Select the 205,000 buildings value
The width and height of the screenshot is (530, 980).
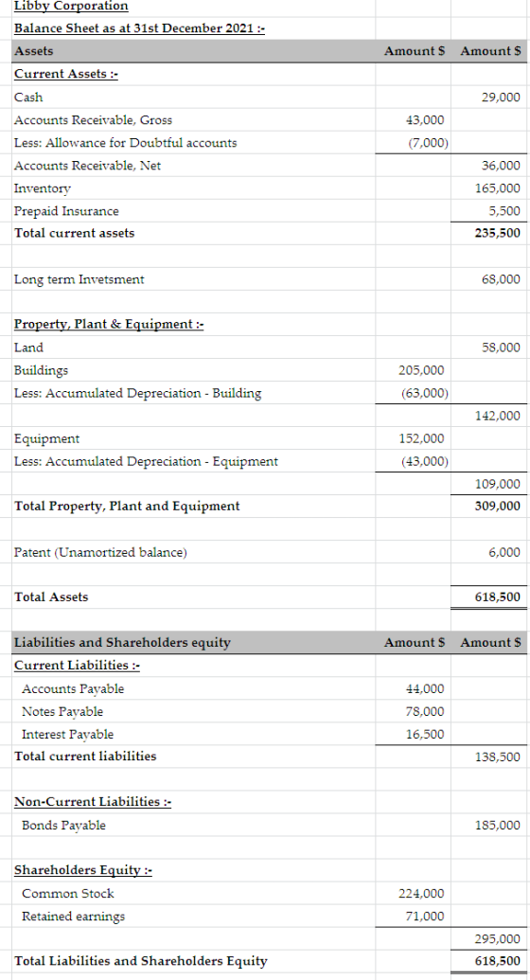[x=422, y=370]
